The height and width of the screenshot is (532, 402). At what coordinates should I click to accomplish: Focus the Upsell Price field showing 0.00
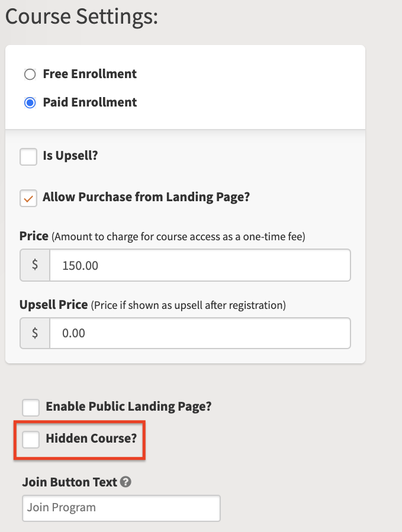click(x=200, y=333)
